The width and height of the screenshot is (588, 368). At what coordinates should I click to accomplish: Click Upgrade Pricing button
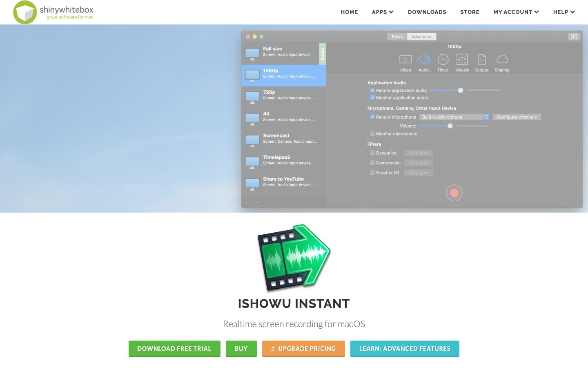(x=303, y=349)
